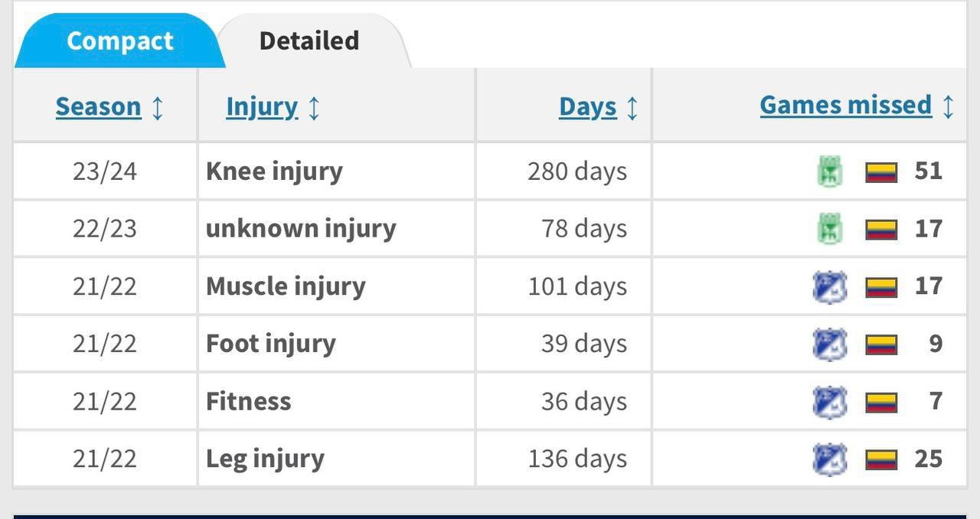The width and height of the screenshot is (980, 519).
Task: Toggle sort arrow next to Days
Action: (632, 107)
